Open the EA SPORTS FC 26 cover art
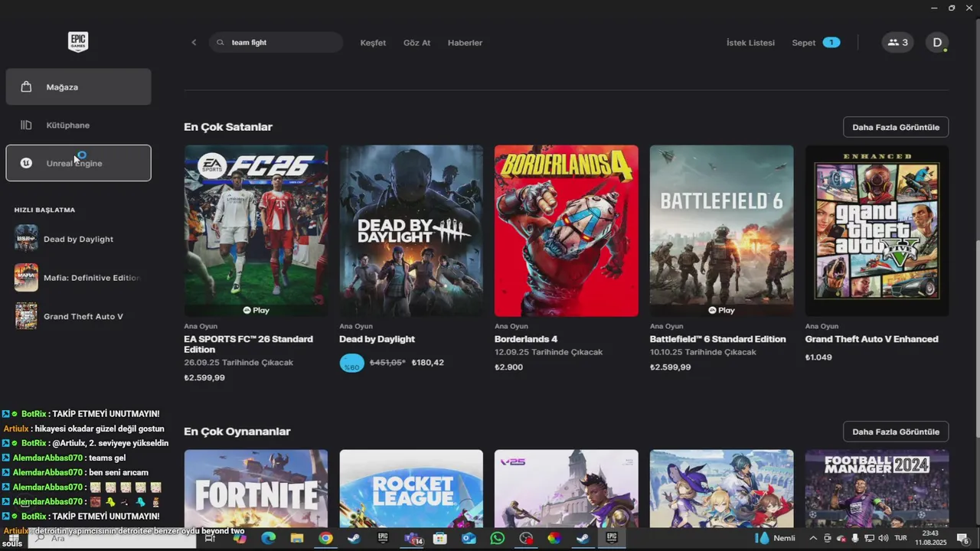The image size is (980, 551). click(256, 230)
